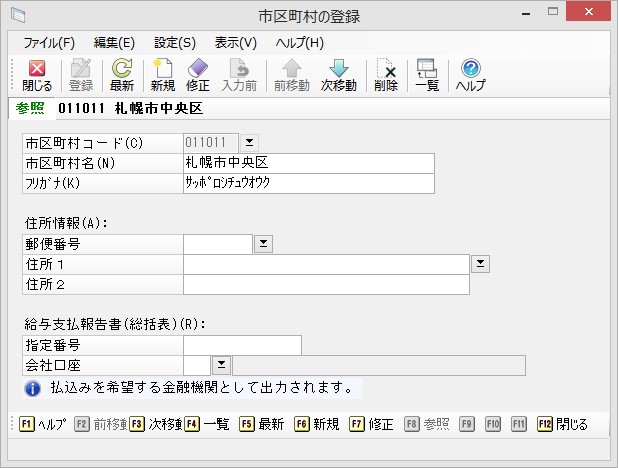The image size is (618, 468).
Task: Click the 修正 (edit) toolbar icon
Action: pyautogui.click(x=198, y=75)
